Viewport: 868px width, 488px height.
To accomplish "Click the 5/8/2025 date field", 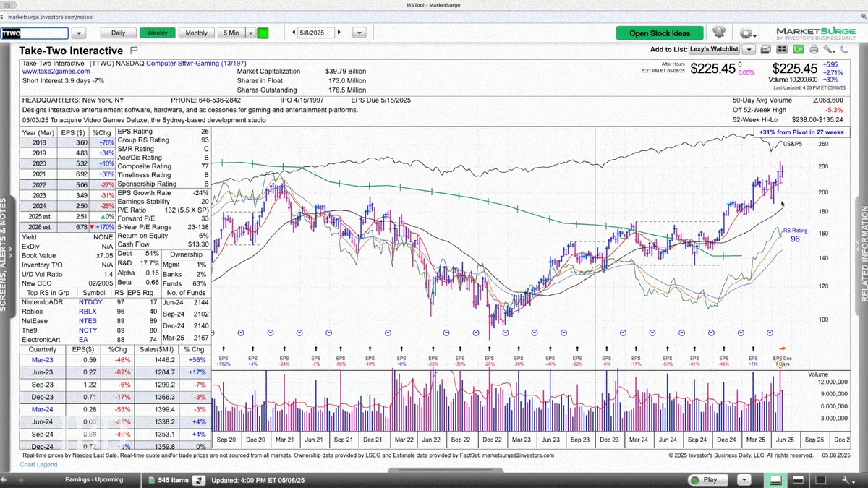I will [x=316, y=33].
